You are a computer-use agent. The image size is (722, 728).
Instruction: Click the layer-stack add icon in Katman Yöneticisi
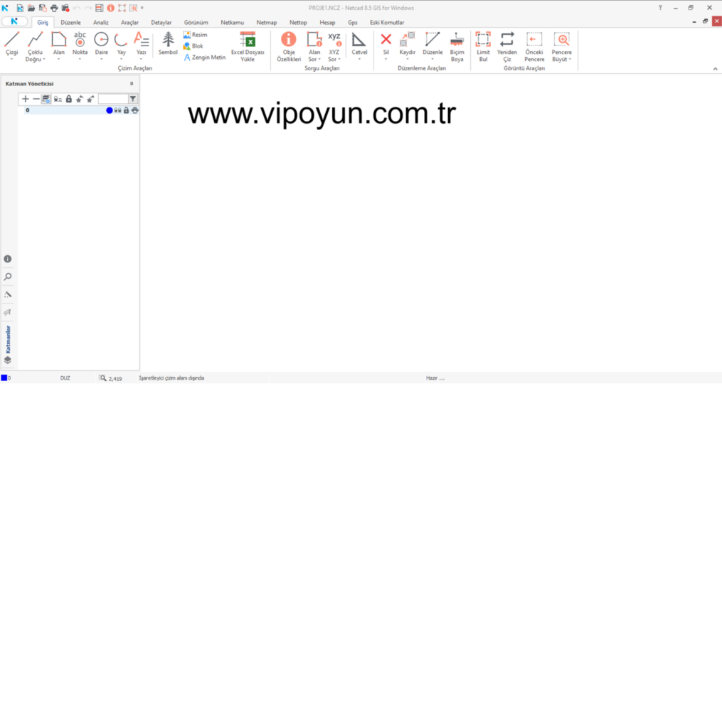(46, 99)
